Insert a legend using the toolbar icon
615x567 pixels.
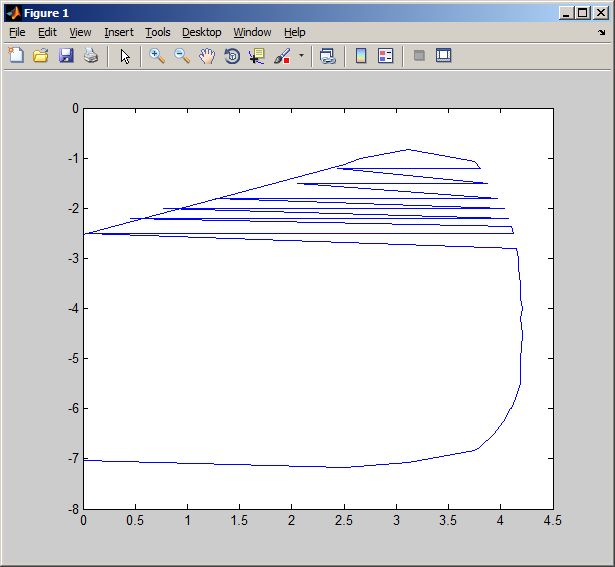click(x=386, y=56)
